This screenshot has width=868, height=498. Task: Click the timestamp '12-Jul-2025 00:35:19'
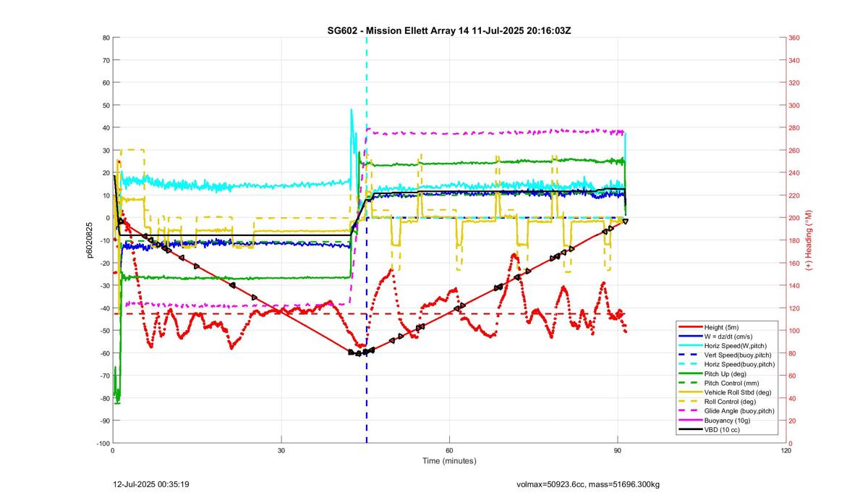(152, 484)
